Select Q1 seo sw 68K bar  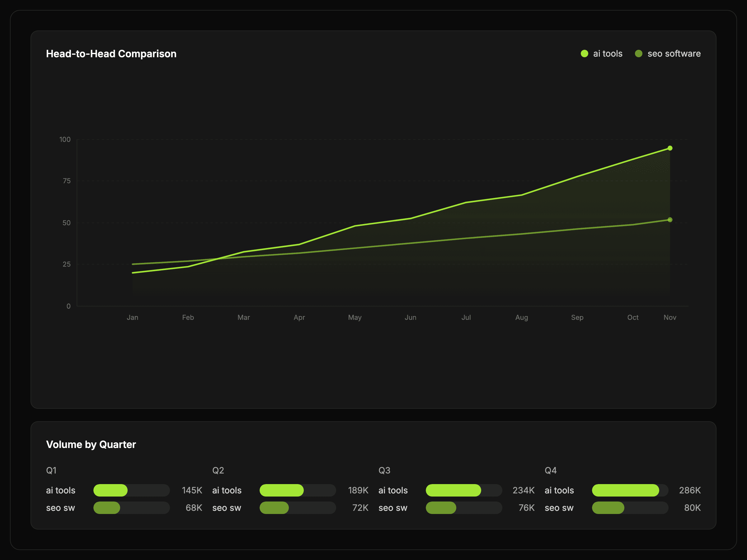click(107, 508)
